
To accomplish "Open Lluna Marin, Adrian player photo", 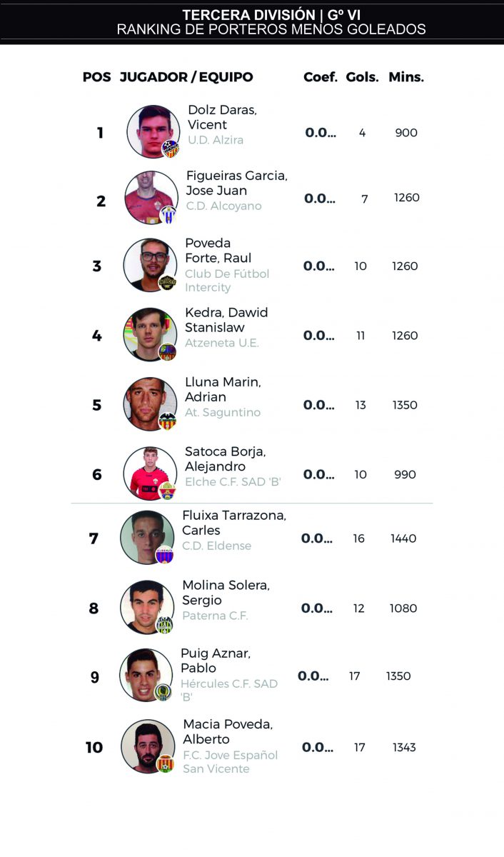I will 150,404.
